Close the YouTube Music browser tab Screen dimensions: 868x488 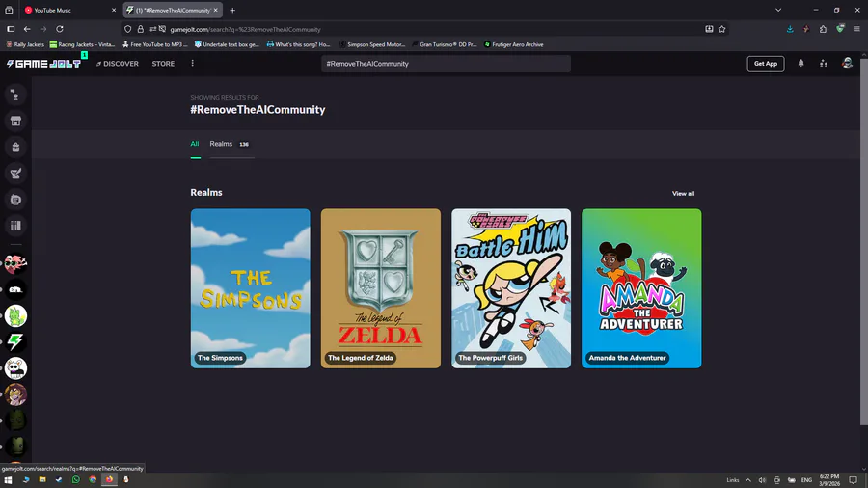point(114,10)
